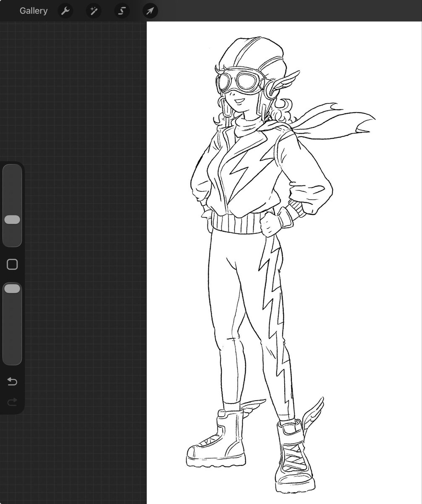Image resolution: width=422 pixels, height=504 pixels.
Task: Open the Adjustments magic wand menu
Action: tap(94, 11)
